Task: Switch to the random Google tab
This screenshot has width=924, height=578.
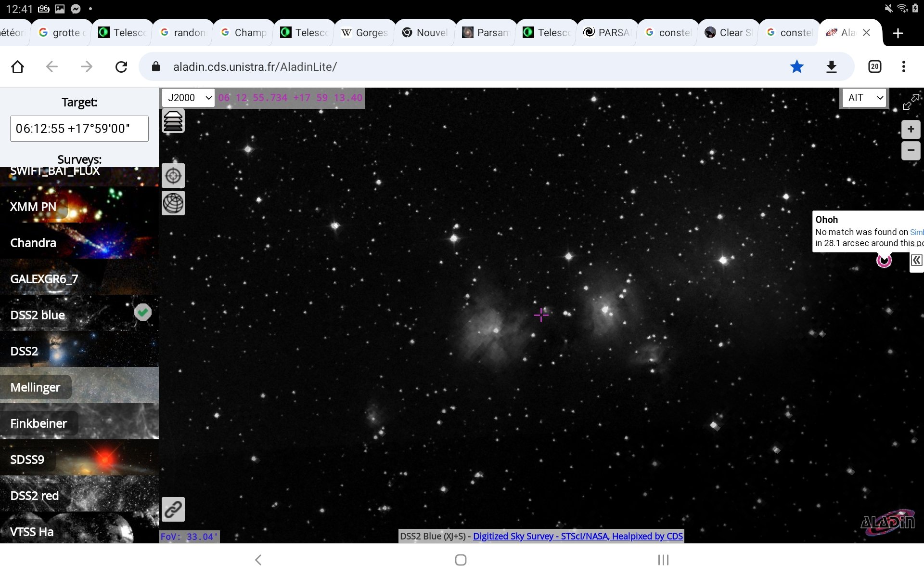Action: pyautogui.click(x=183, y=32)
